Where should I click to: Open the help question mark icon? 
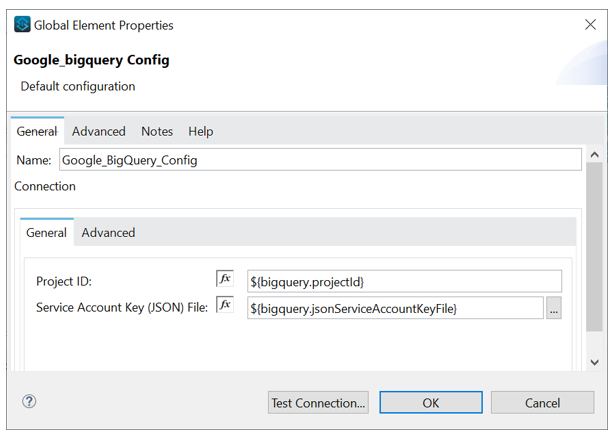pos(29,401)
